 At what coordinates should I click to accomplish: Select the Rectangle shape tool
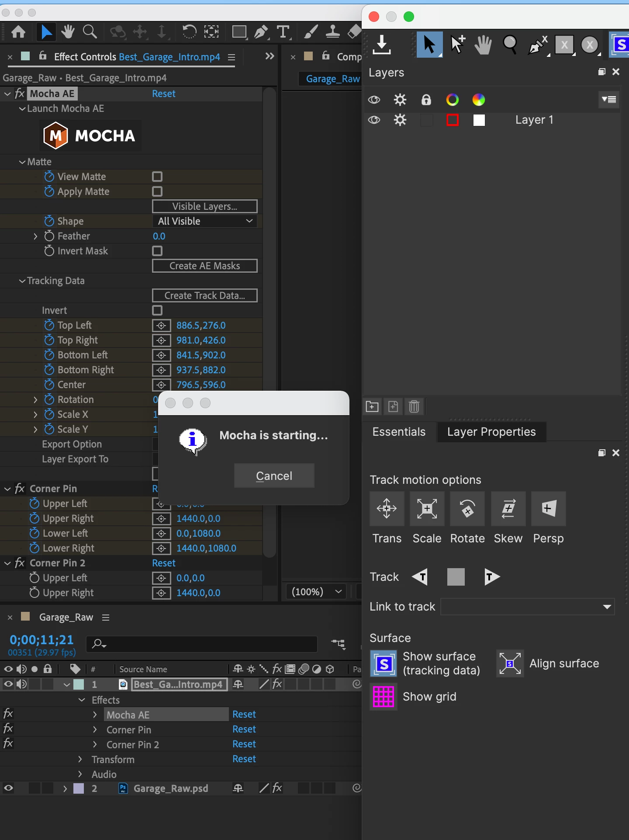[x=239, y=32]
